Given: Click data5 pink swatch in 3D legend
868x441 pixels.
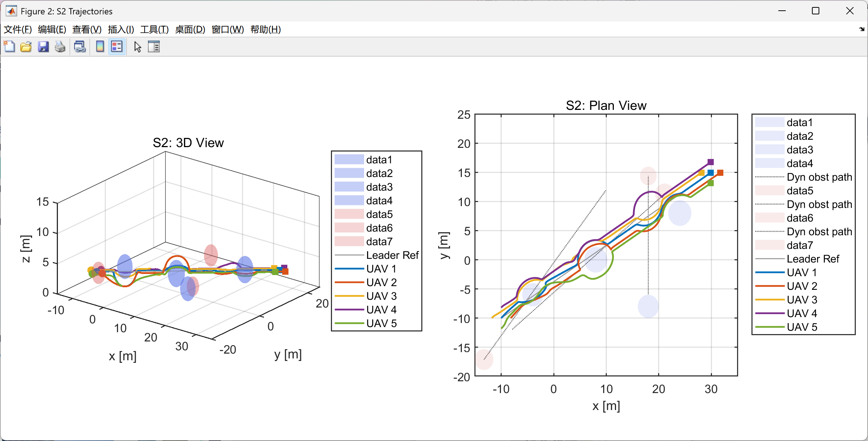Looking at the screenshot, I should [349, 214].
